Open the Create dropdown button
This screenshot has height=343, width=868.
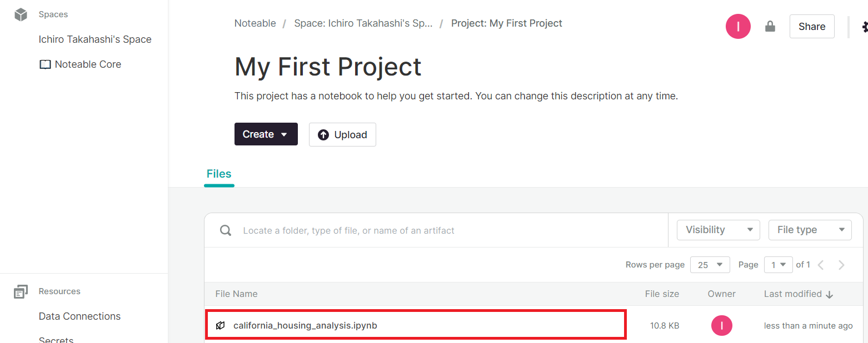point(266,134)
